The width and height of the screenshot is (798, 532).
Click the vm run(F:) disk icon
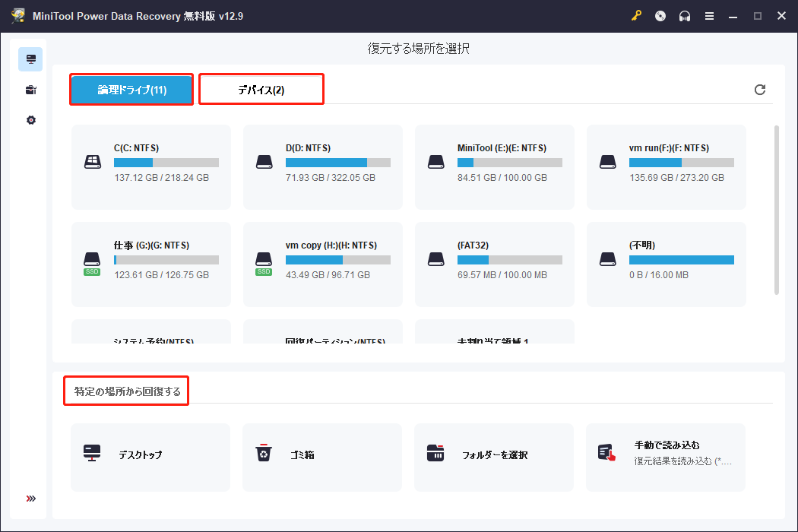608,163
